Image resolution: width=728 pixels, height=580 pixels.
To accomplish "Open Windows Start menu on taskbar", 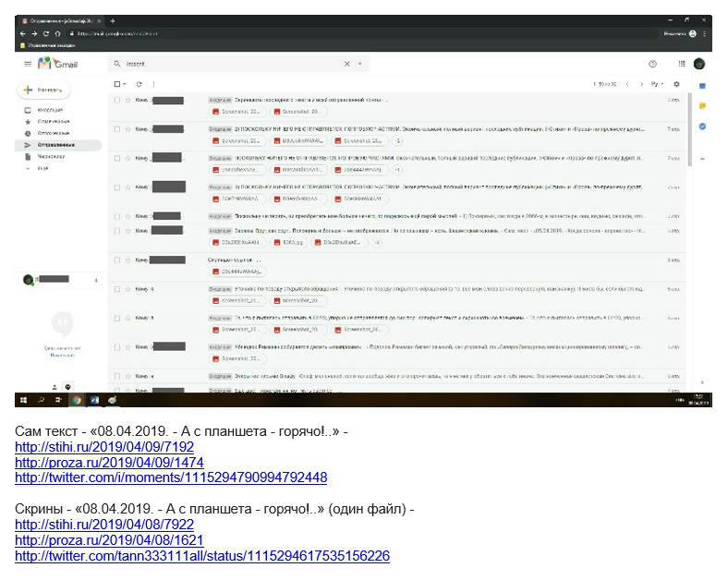I will tap(23, 400).
